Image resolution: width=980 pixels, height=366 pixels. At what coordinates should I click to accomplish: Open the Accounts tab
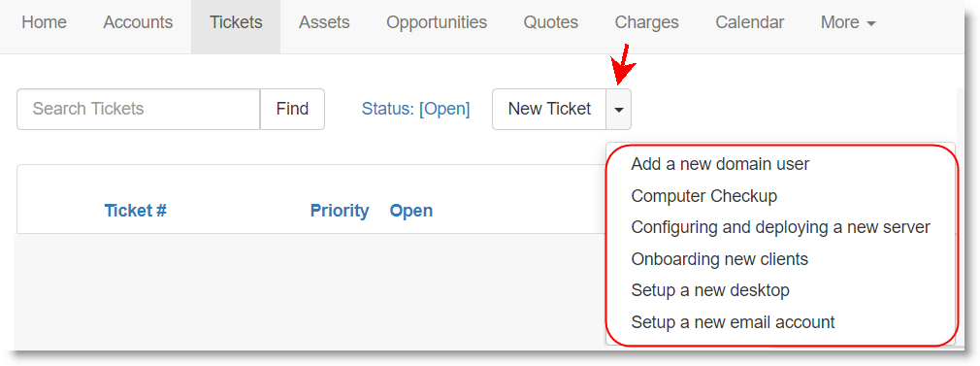pos(138,22)
